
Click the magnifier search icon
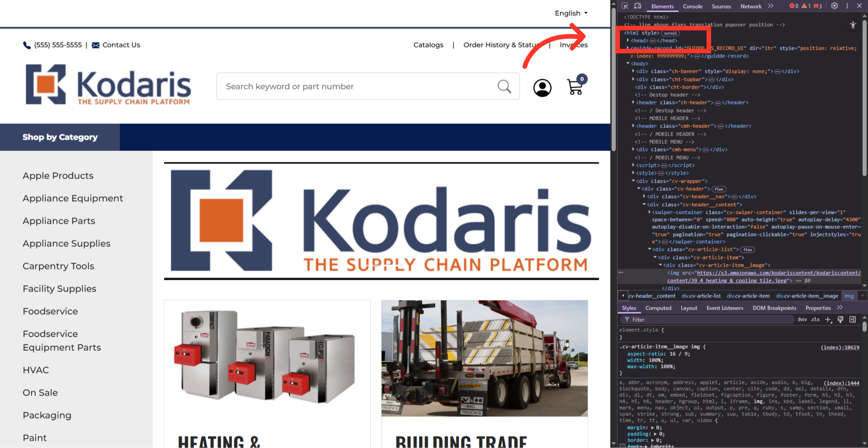click(x=504, y=86)
